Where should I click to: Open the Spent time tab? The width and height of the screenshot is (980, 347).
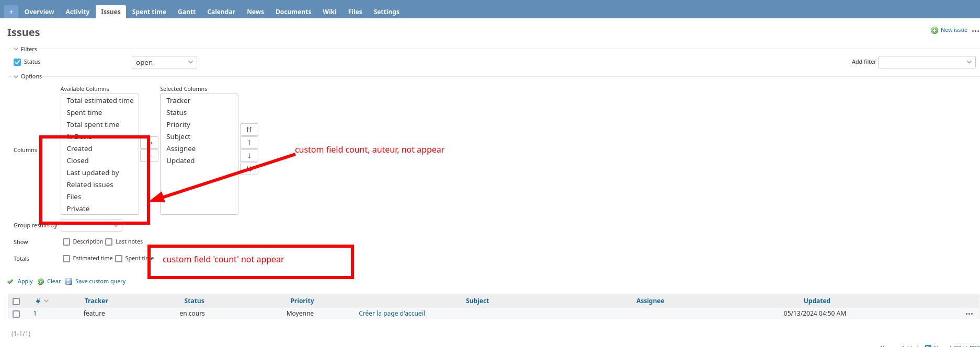pos(149,11)
